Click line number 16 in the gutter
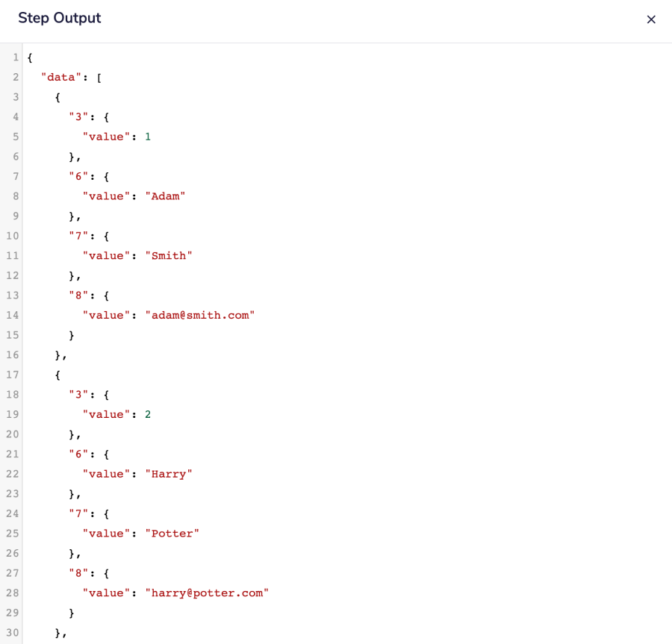 coord(13,354)
